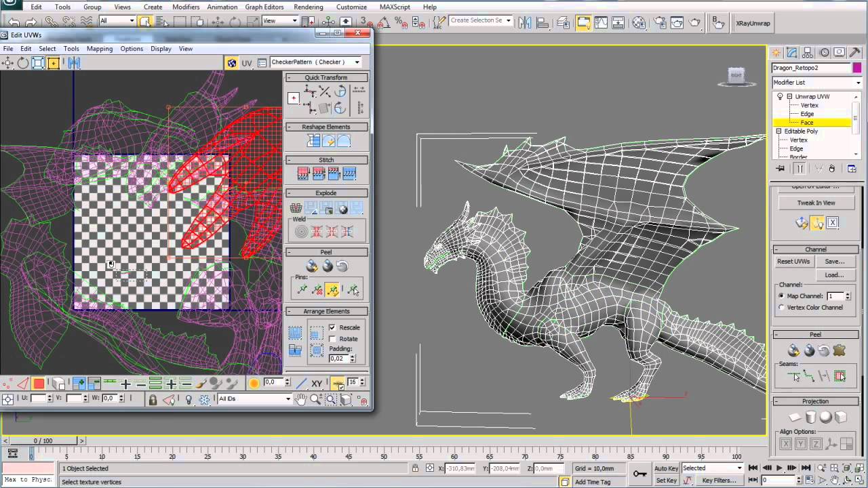Click the Align X icon in Align Options
Screen dimensions: 868x488
pos(786,444)
